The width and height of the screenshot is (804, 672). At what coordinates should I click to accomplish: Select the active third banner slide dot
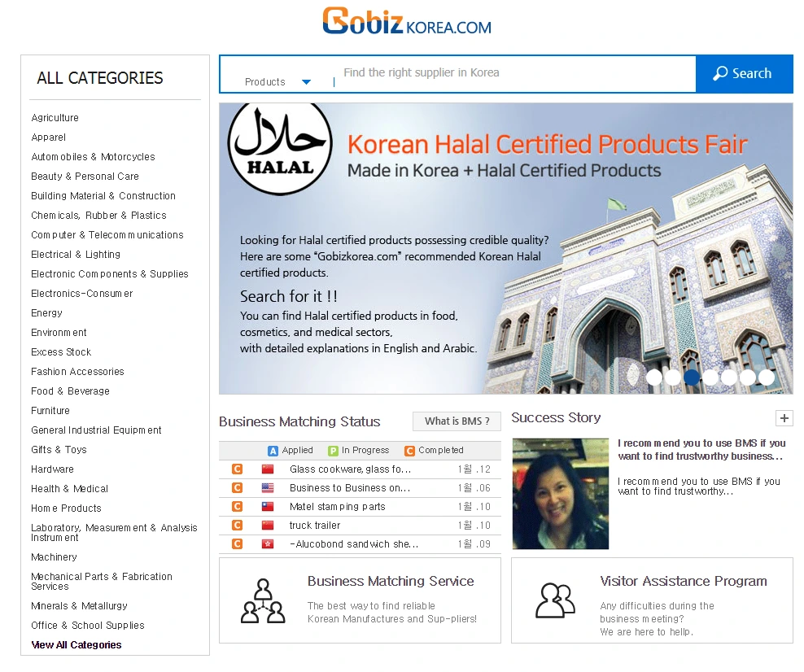click(692, 377)
